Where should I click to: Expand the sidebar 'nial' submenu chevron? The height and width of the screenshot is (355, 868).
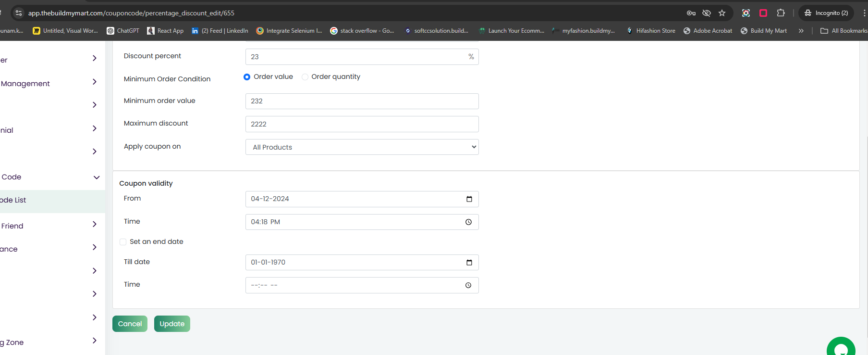click(95, 128)
